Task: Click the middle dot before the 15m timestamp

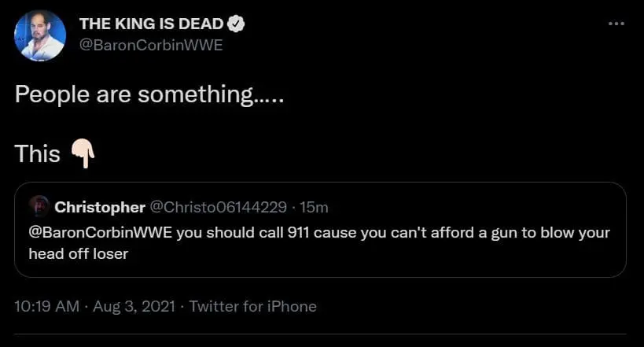Action: [x=293, y=207]
